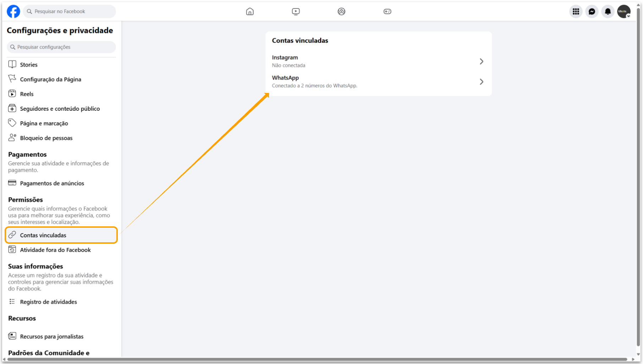The image size is (643, 364).
Task: Open Registro de atividades
Action: 61,302
